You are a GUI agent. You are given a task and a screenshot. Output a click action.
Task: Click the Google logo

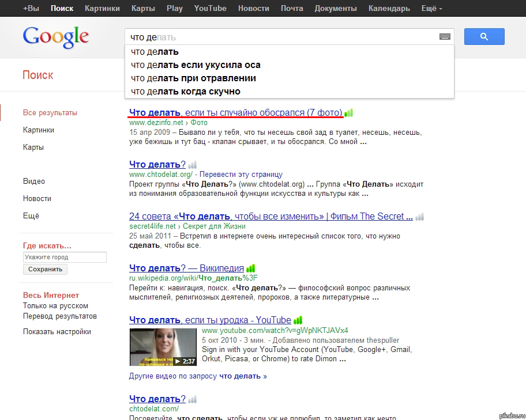pyautogui.click(x=56, y=37)
